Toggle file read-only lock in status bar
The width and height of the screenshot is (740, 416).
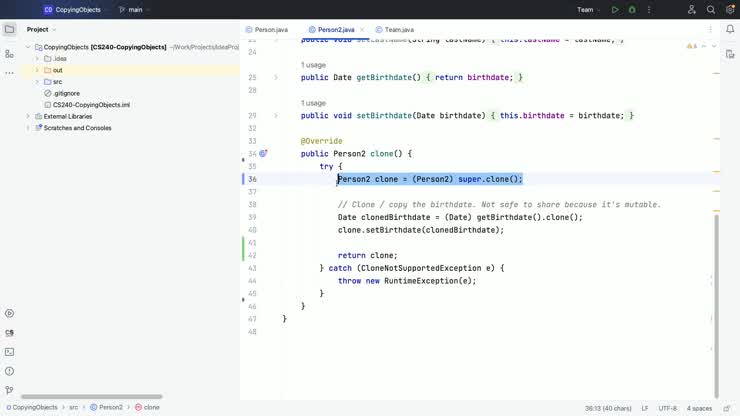727,408
